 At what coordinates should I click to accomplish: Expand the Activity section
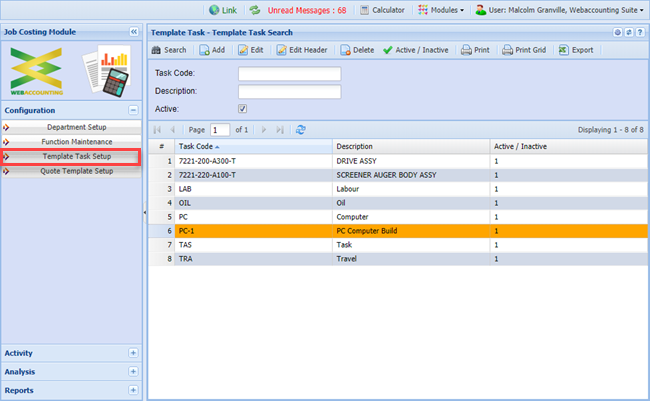coord(133,353)
